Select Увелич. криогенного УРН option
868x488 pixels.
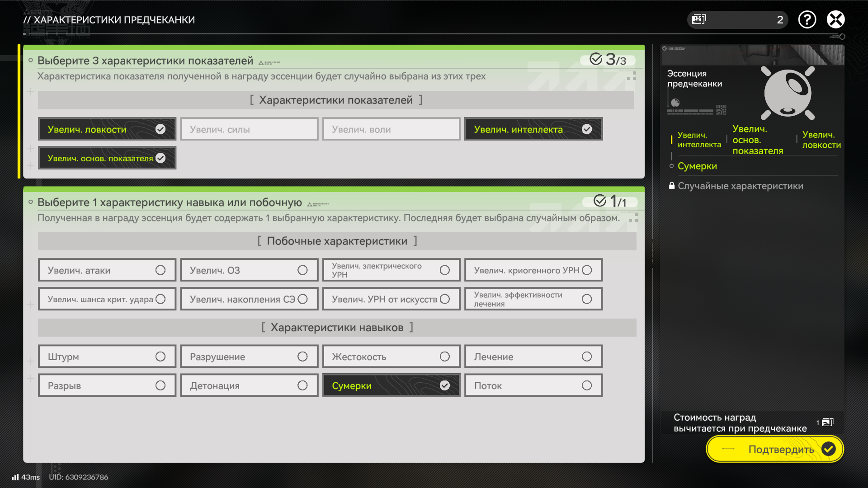tap(533, 270)
